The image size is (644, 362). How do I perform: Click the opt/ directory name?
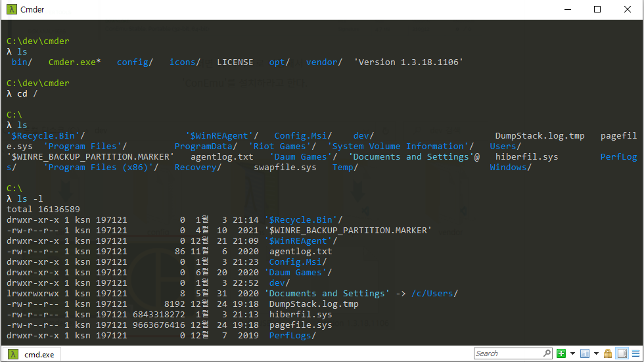(x=279, y=62)
